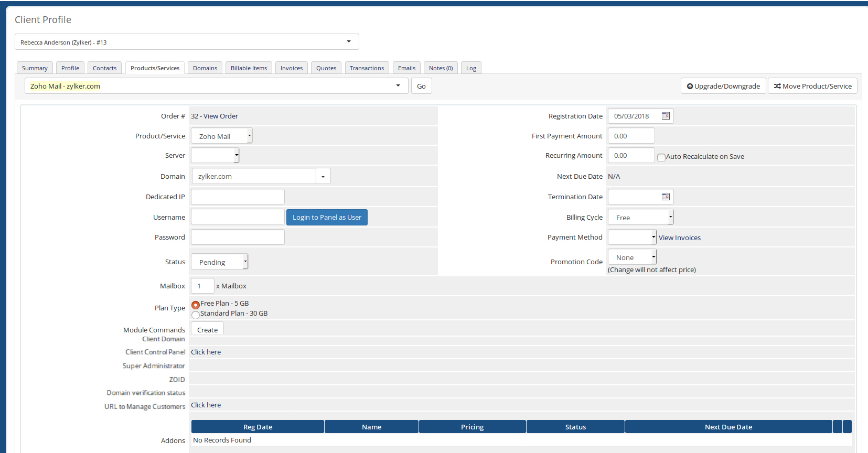Open the Server dropdown
Screen dimensions: 868x453
click(215, 155)
